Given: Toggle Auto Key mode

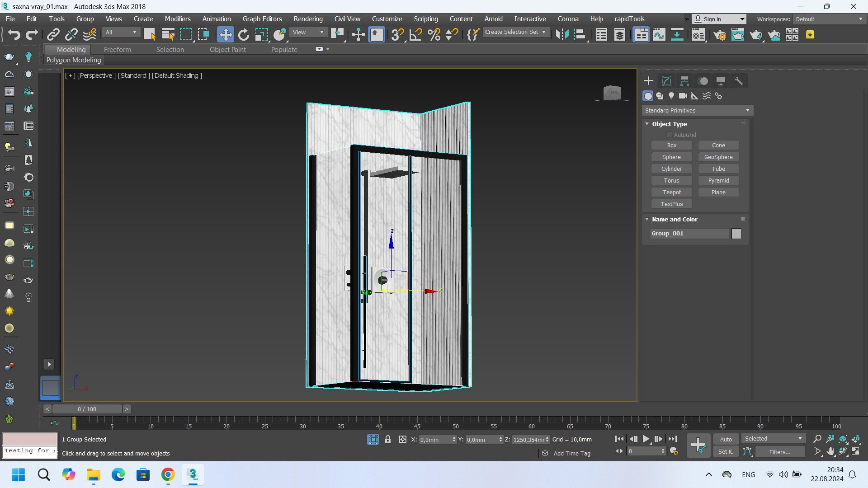Looking at the screenshot, I should tap(726, 439).
